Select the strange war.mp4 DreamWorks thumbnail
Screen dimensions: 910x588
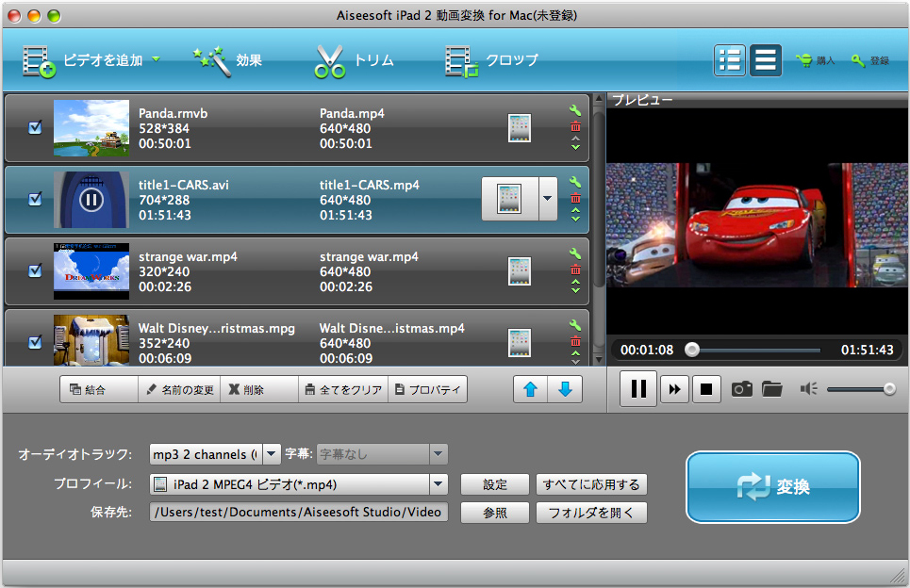91,271
